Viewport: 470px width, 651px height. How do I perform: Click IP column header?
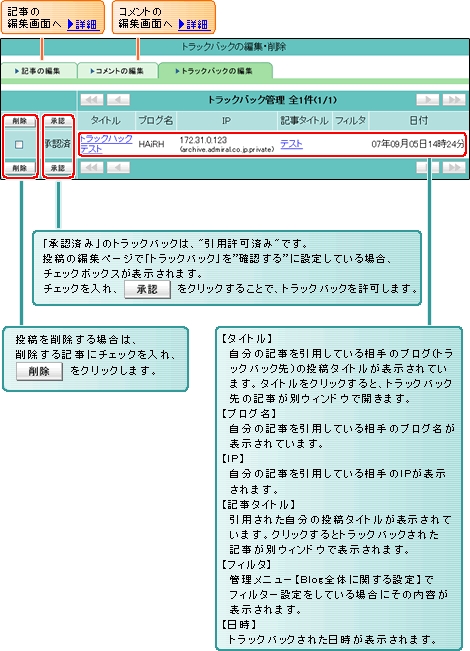(226, 121)
